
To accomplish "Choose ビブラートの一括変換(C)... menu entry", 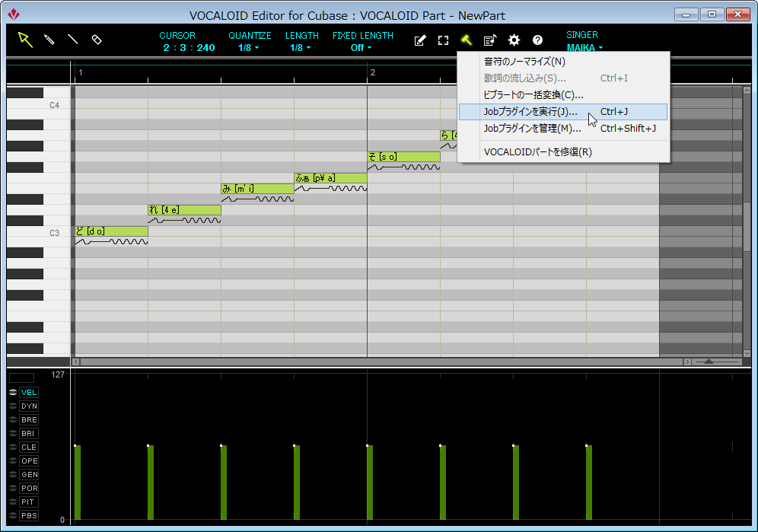I will tap(563, 95).
